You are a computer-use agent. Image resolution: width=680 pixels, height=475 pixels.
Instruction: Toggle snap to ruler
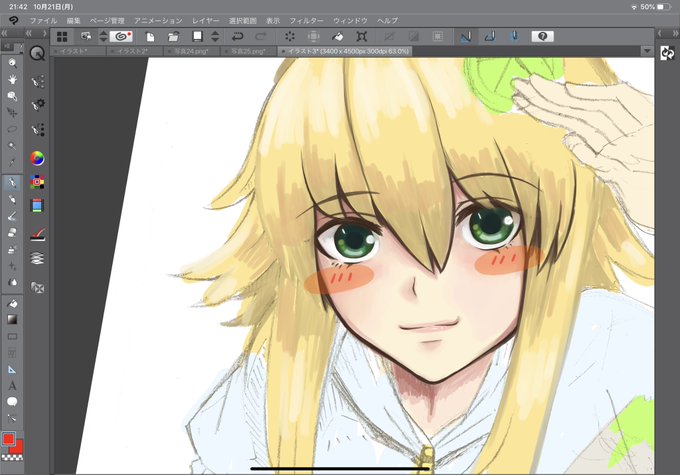[466, 36]
